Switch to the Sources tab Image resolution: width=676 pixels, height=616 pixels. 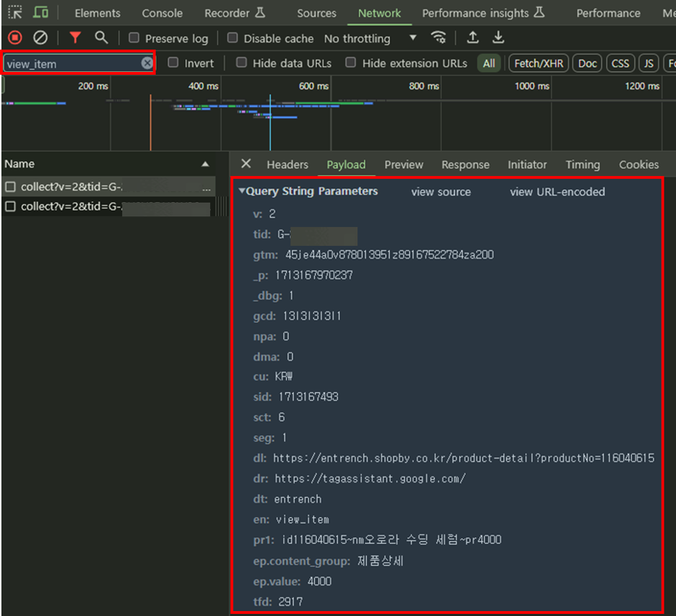[x=316, y=14]
